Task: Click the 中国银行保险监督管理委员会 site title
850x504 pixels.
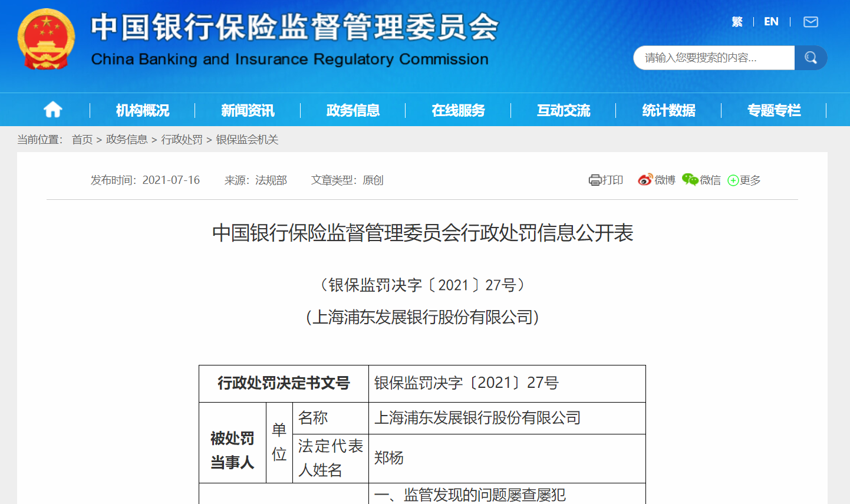Action: [x=295, y=27]
